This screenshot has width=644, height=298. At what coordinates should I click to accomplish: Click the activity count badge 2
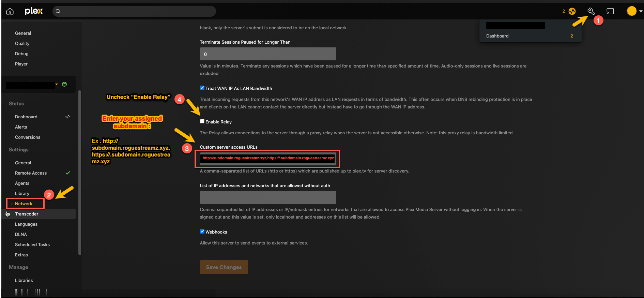click(x=564, y=11)
